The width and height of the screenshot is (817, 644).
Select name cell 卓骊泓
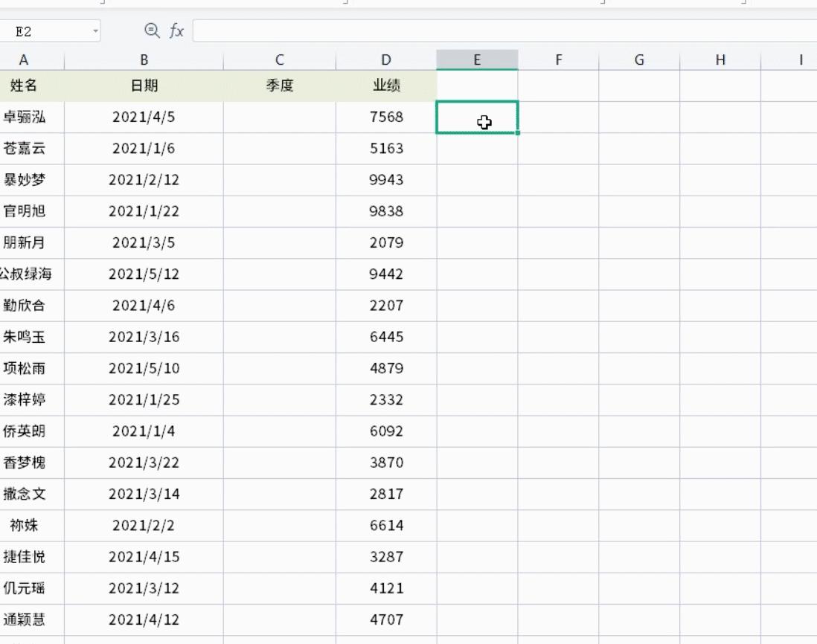[x=31, y=117]
